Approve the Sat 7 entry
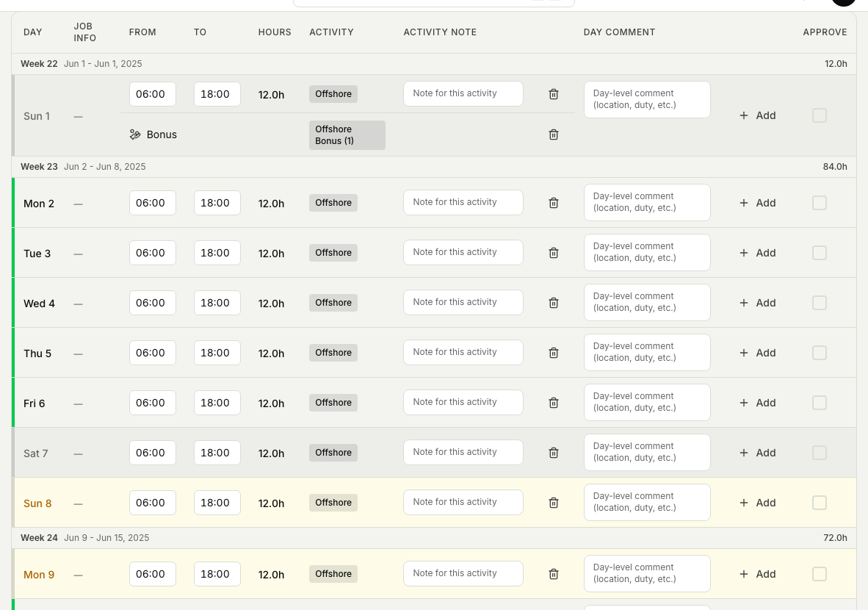 tap(820, 453)
